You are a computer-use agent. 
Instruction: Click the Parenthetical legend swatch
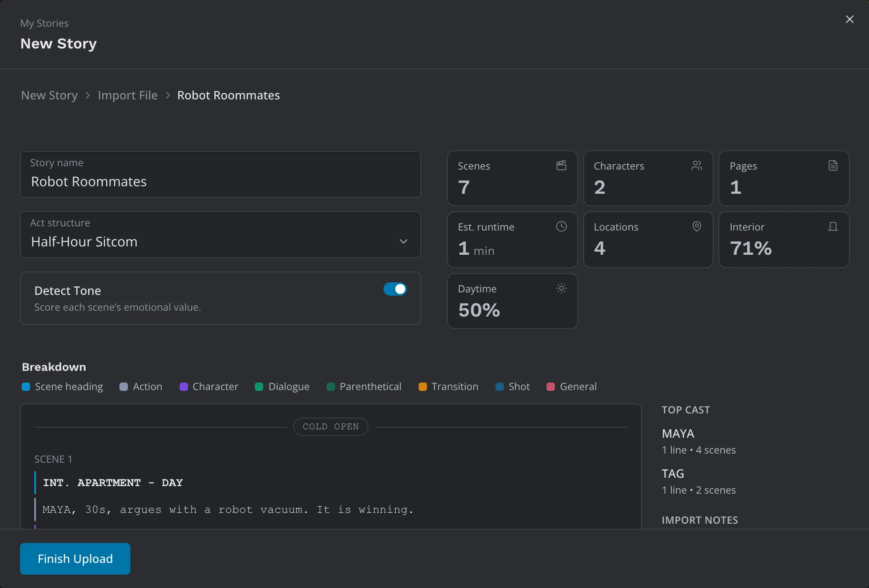click(331, 387)
